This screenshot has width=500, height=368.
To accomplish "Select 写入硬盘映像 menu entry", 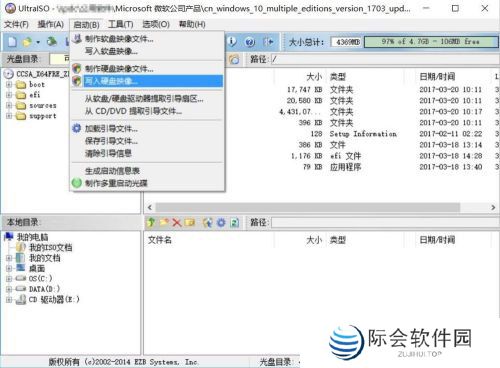I will click(x=147, y=81).
